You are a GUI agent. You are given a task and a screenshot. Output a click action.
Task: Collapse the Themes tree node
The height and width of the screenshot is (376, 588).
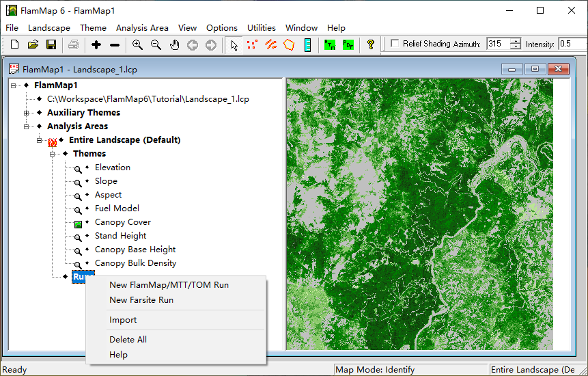tap(53, 154)
